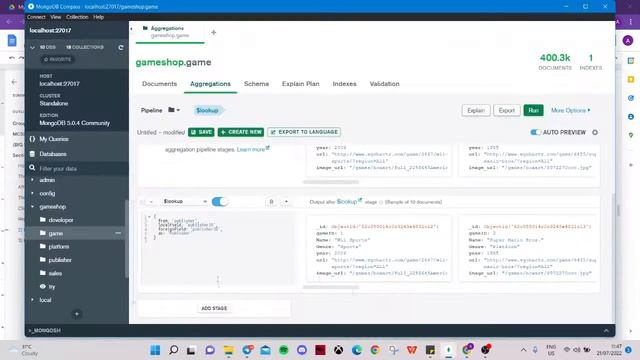The image size is (640, 360).
Task: Open the publisher collection
Action: point(60,260)
